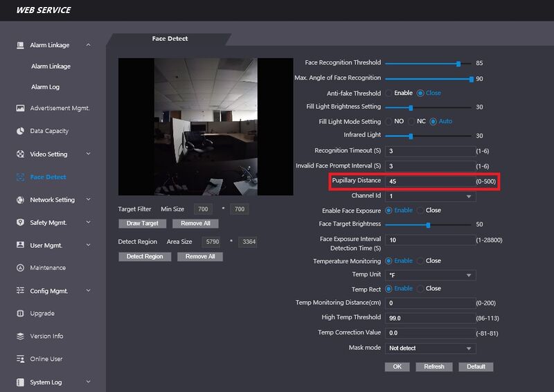The image size is (554, 392).
Task: Click the Invalid Face Prompt Interval field
Action: tap(430, 166)
